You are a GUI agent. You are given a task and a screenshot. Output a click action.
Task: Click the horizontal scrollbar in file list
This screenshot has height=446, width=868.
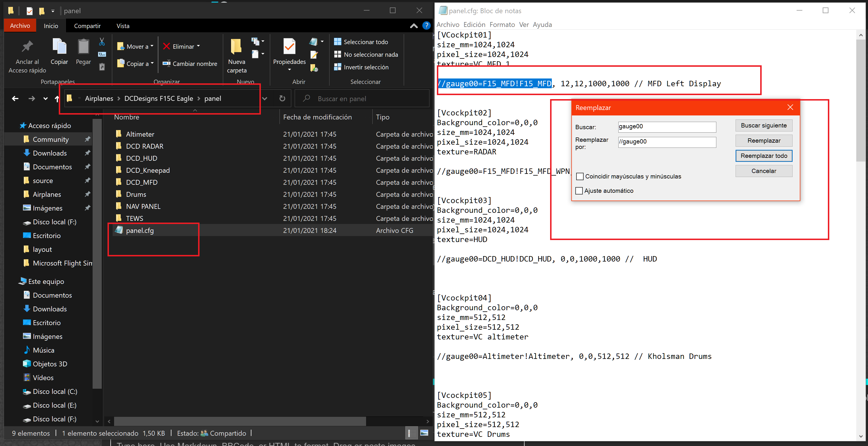pyautogui.click(x=240, y=421)
